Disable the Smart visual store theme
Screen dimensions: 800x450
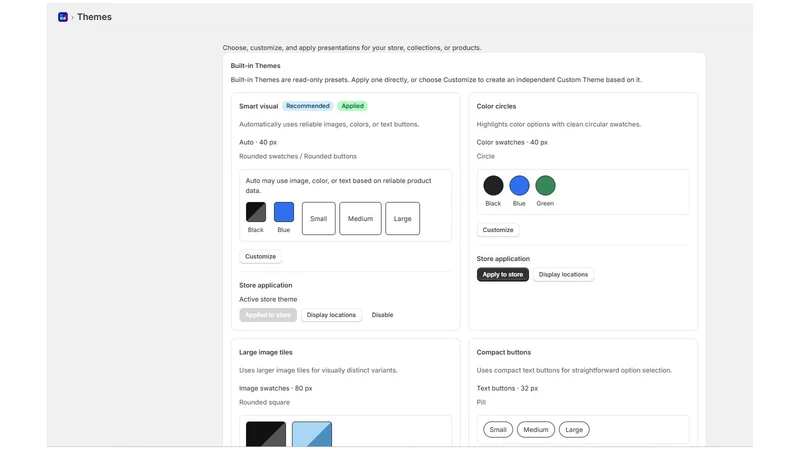coord(382,315)
